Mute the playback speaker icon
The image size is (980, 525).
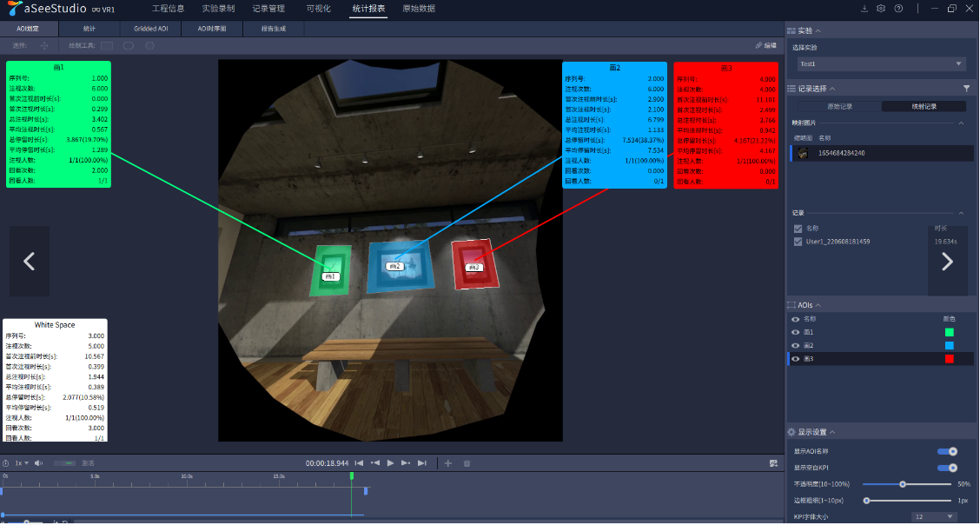tap(39, 463)
